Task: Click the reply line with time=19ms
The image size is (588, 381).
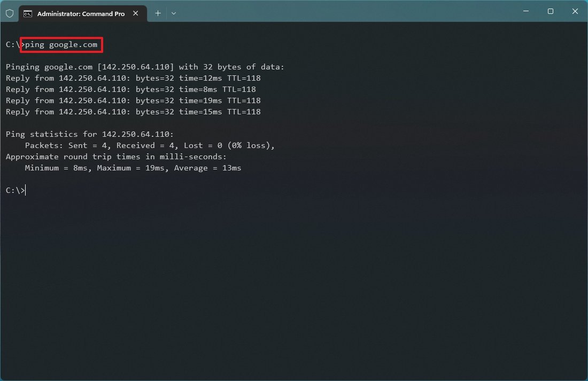Action: 133,100
